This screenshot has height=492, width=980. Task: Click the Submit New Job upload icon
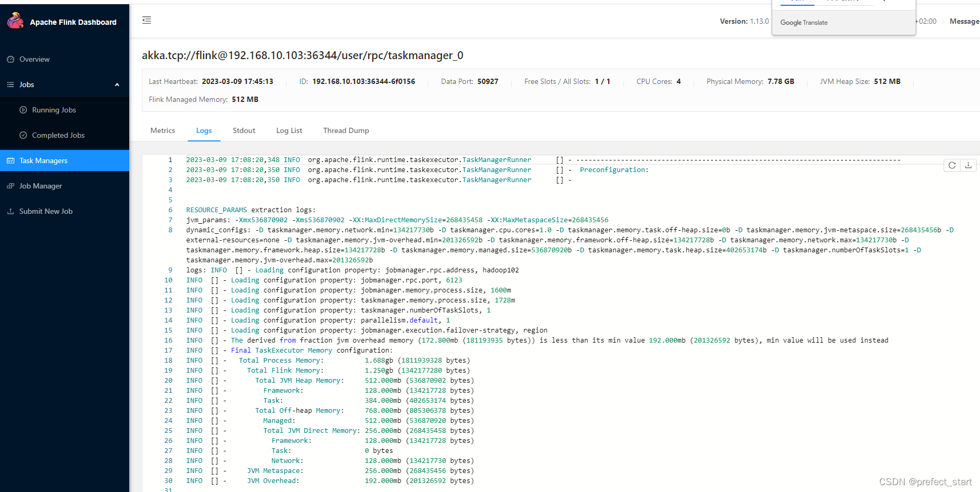pyautogui.click(x=11, y=211)
